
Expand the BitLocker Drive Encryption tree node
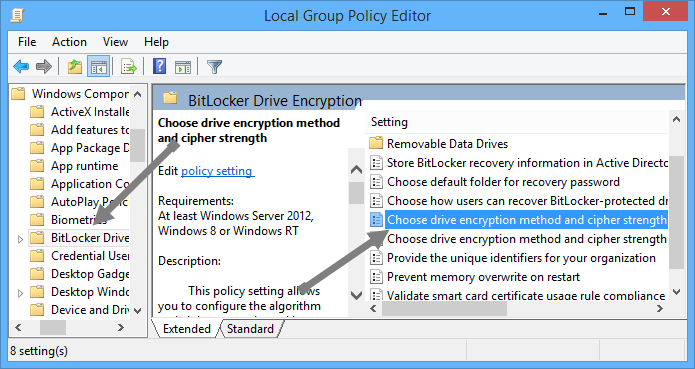pyautogui.click(x=20, y=239)
